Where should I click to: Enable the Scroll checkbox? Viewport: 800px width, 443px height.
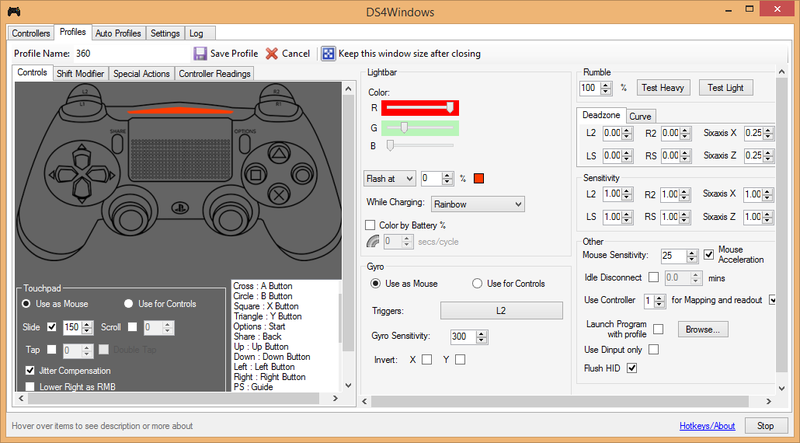tap(133, 327)
